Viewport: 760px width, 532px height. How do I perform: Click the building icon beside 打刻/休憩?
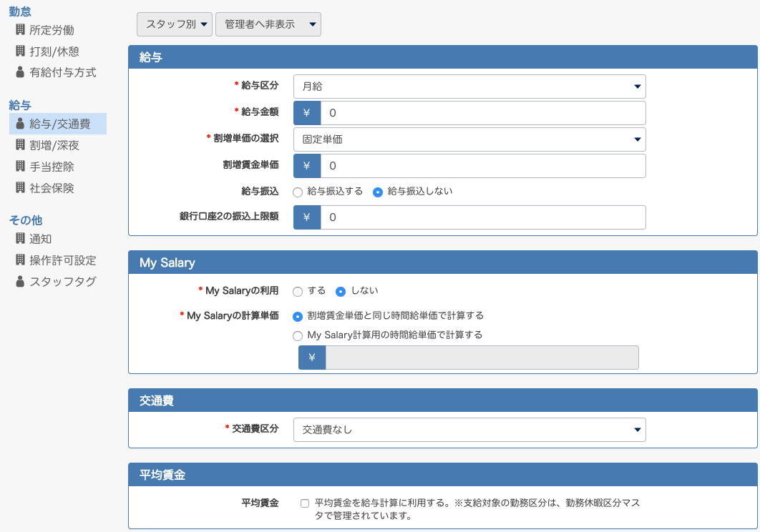20,51
